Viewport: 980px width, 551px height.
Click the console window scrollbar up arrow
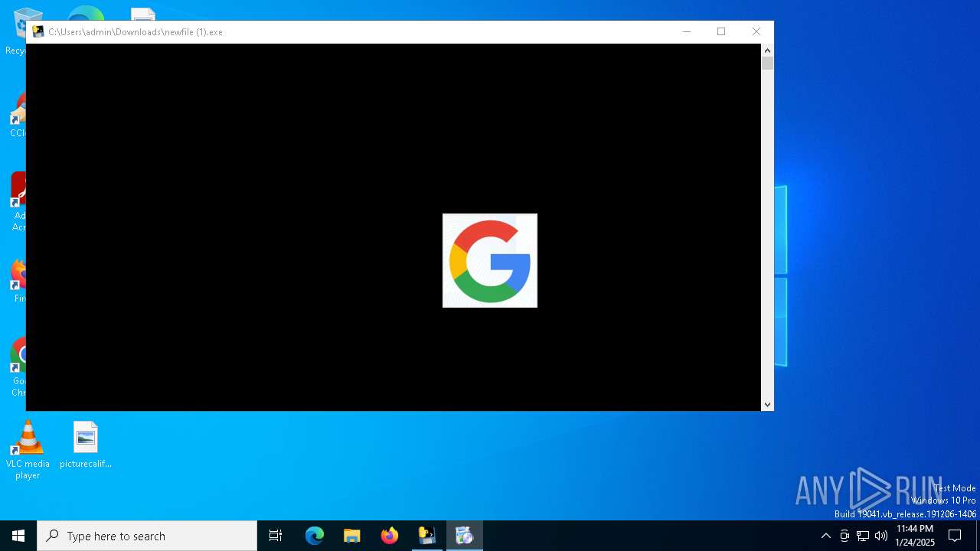pos(767,51)
